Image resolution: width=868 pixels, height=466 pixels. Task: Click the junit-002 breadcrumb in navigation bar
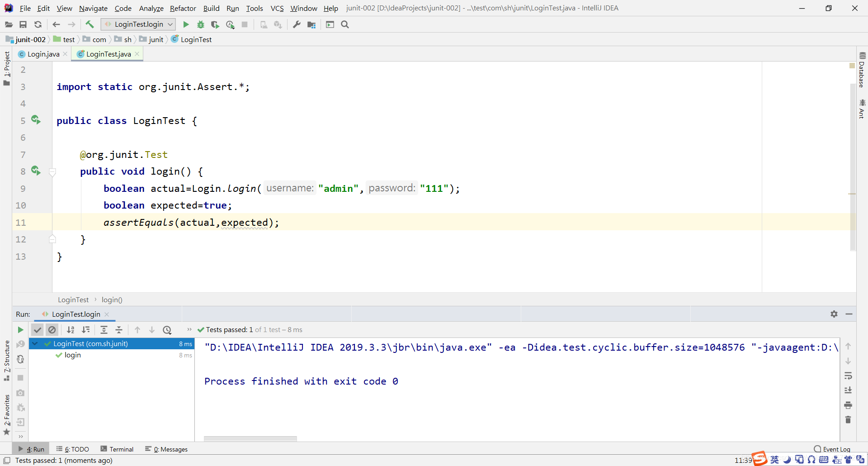26,39
